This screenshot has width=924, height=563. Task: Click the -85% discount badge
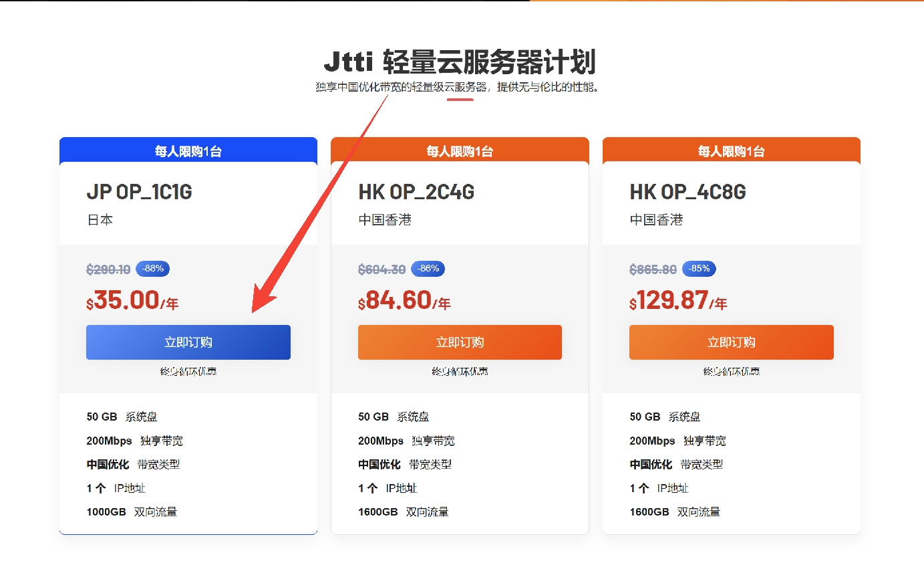[x=700, y=269]
